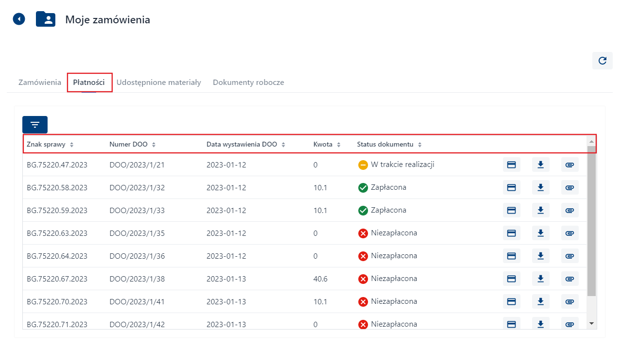620x364 pixels.
Task: Go to Dokumenty robocze tab
Action: click(x=248, y=83)
